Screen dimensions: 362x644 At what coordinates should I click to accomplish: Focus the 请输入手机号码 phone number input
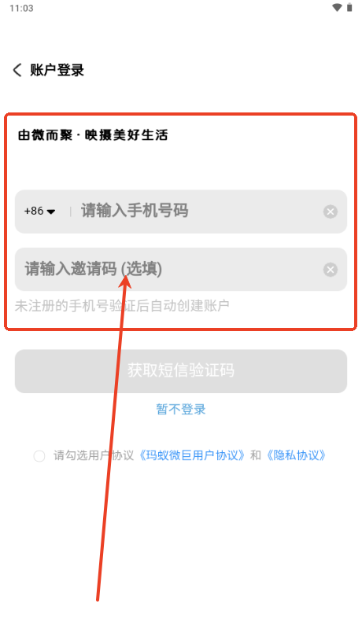pyautogui.click(x=199, y=211)
